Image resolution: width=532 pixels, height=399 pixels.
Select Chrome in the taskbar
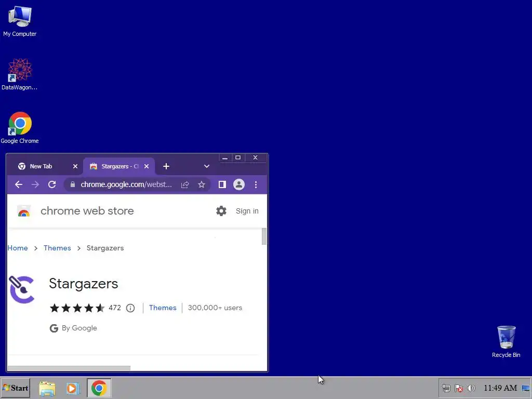coord(99,388)
